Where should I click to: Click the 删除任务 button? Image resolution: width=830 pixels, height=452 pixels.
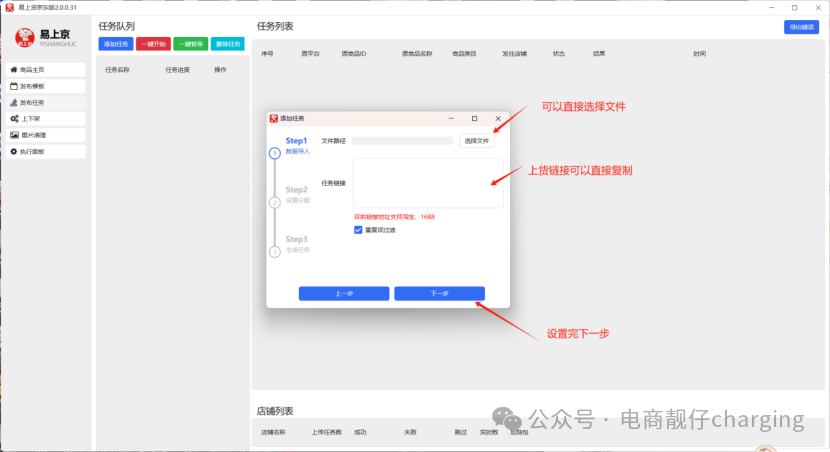pyautogui.click(x=227, y=44)
